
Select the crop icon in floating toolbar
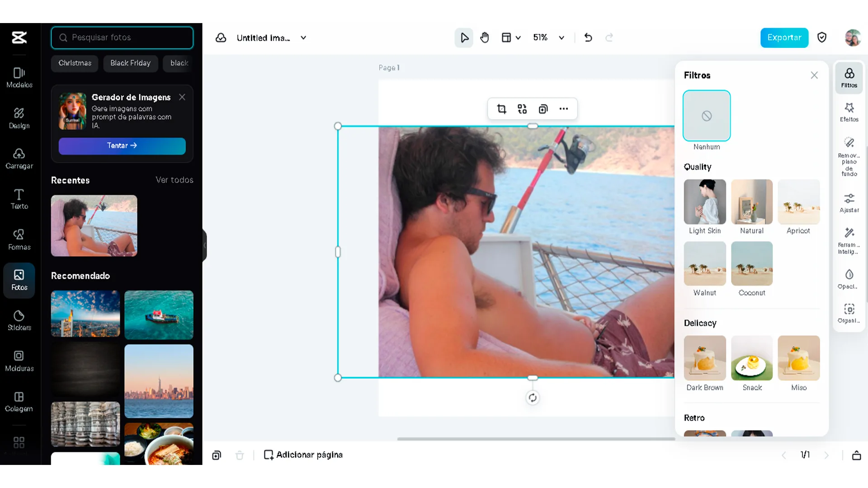point(501,109)
